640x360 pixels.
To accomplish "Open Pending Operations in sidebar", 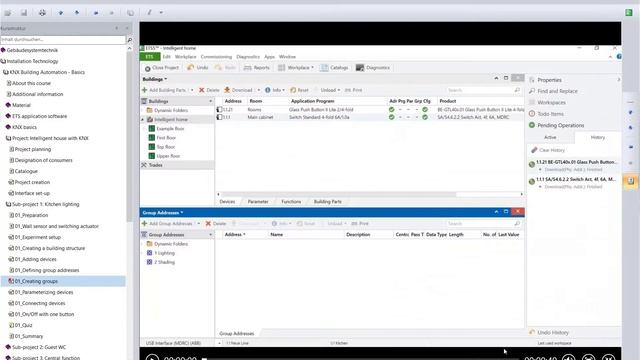I will coord(560,125).
